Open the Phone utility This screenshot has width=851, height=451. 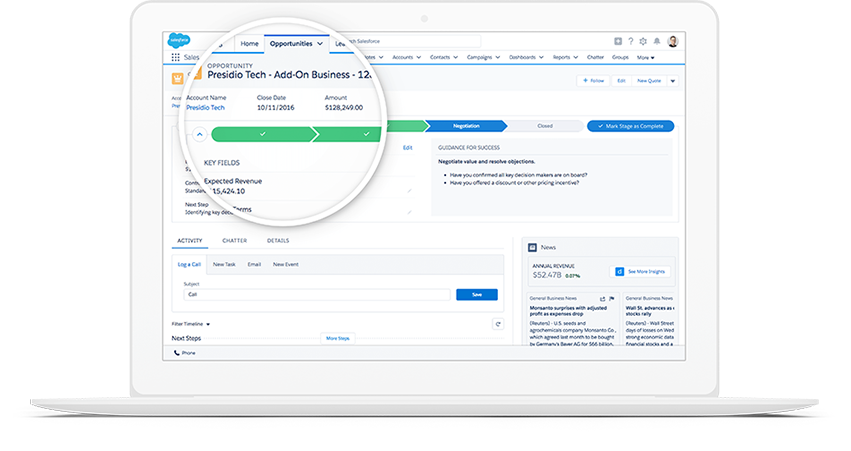185,353
